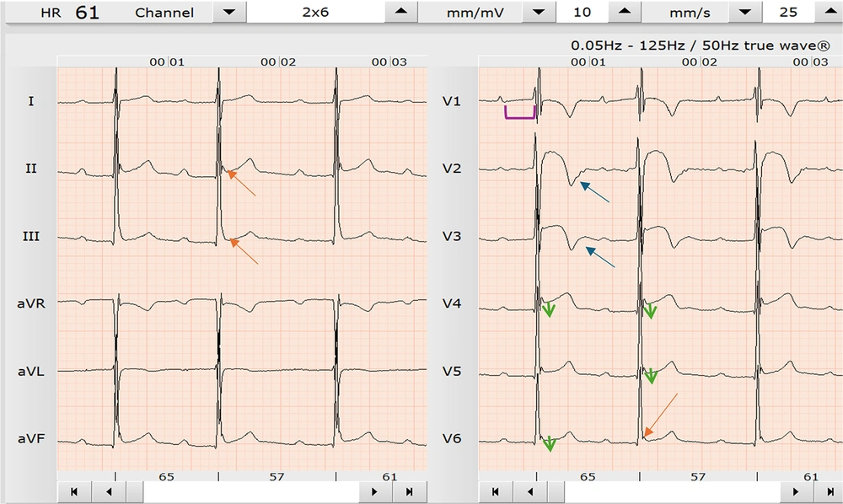Screen dimensions: 843x504
Task: Select the heart rate marker showing 65
Action: tap(165, 475)
